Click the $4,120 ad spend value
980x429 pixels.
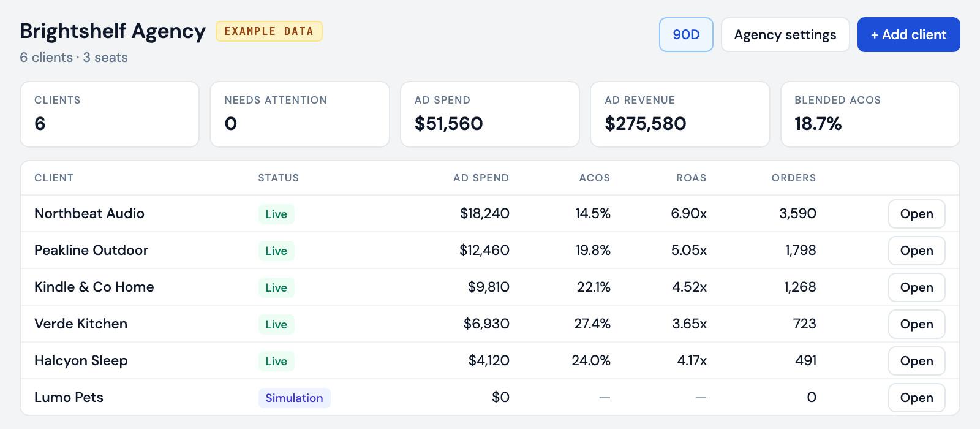tap(489, 361)
